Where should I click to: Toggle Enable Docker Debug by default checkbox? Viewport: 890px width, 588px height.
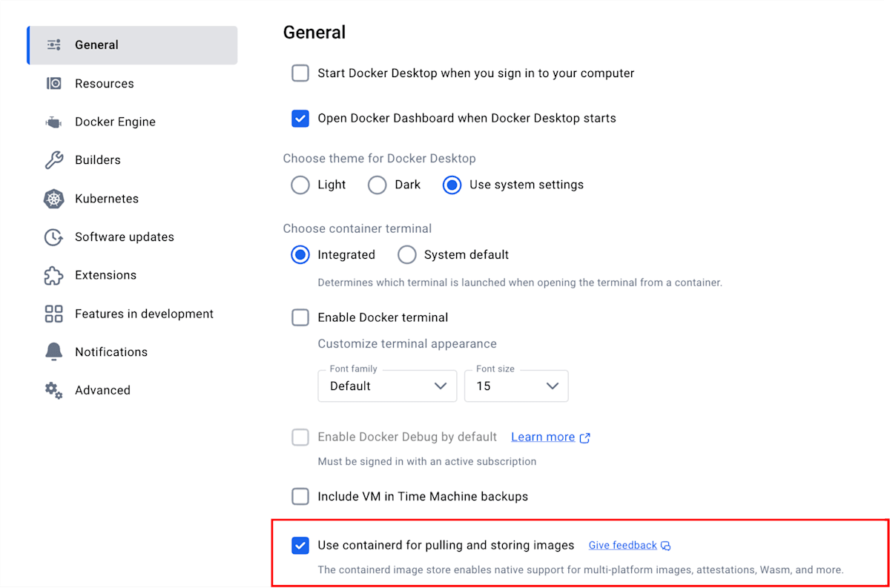(300, 437)
